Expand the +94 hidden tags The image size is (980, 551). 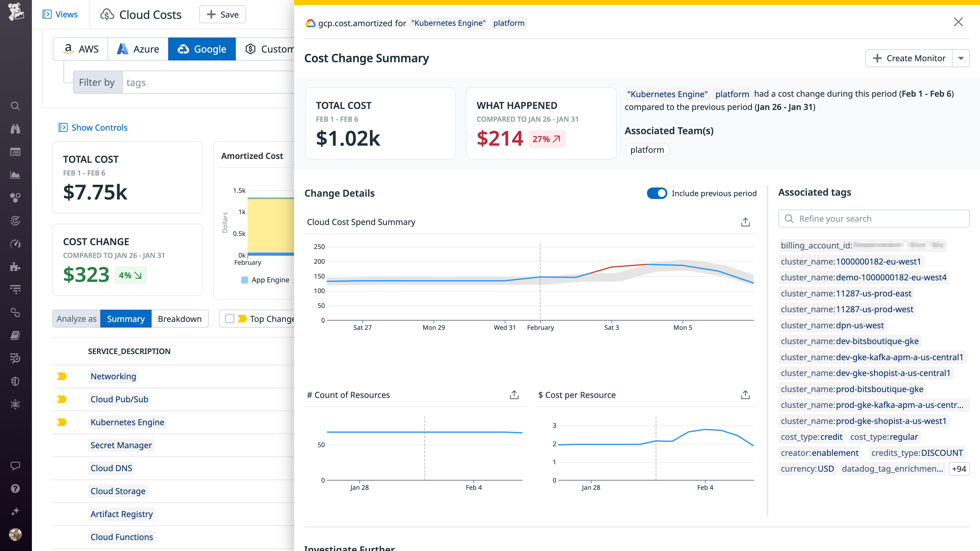(959, 469)
